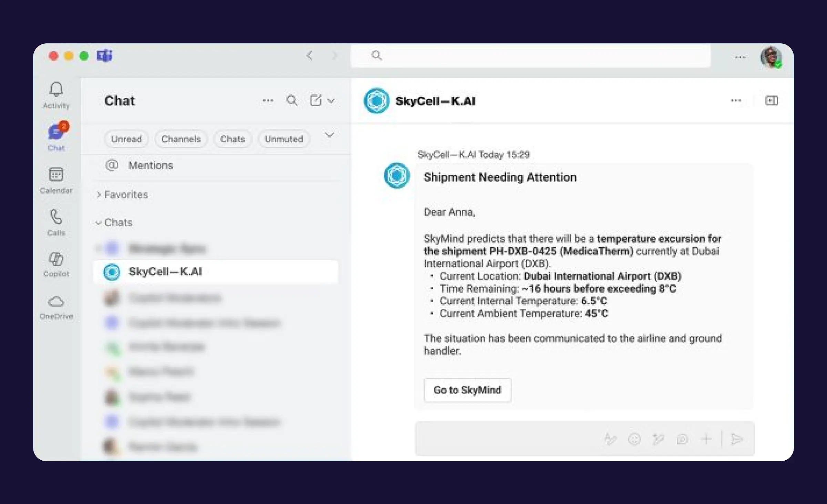827x504 pixels.
Task: Filter by Unmuted
Action: pos(284,139)
